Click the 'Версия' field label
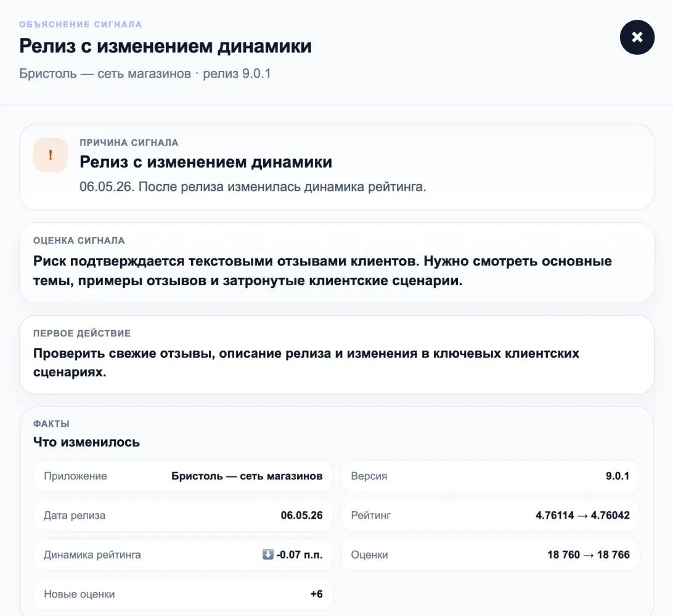Screen dimensions: 673x616 tap(369, 476)
